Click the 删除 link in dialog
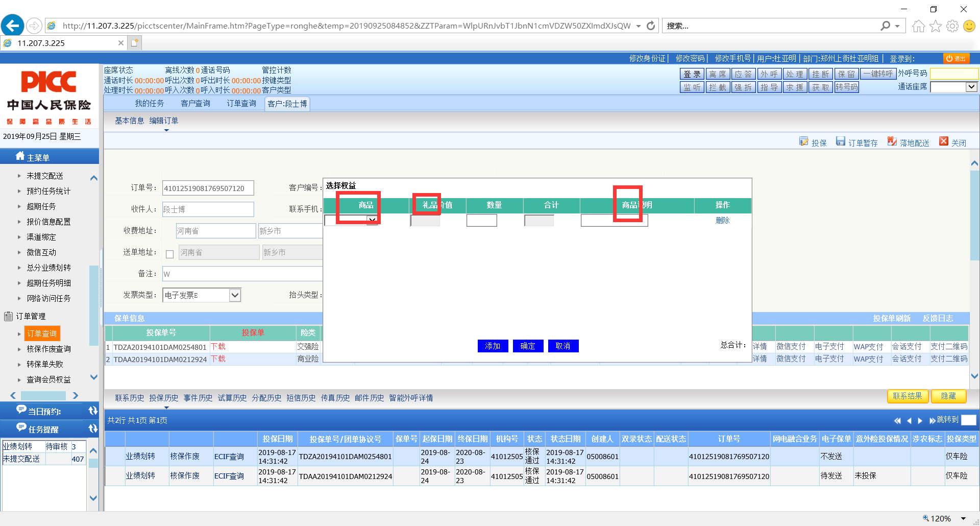This screenshot has width=980, height=526. [x=722, y=221]
